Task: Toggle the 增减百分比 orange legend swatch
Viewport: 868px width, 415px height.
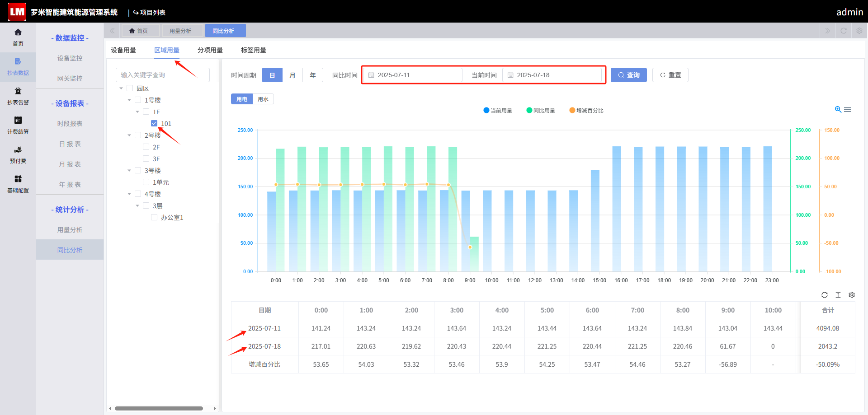Action: click(572, 110)
